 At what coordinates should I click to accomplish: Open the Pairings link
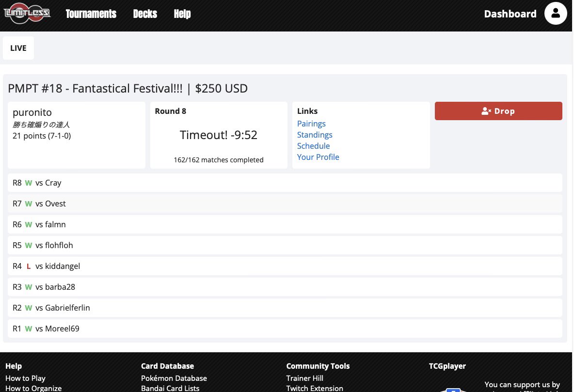(x=311, y=124)
